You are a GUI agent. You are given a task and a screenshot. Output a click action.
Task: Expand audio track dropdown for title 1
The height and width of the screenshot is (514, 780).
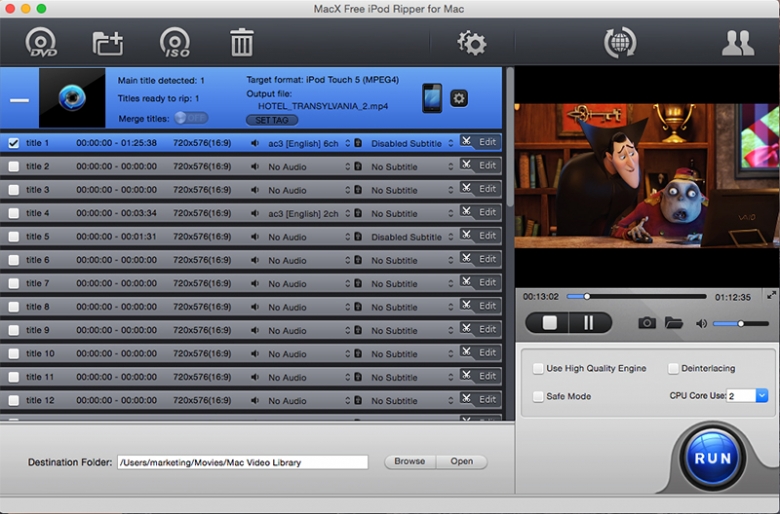(x=347, y=143)
